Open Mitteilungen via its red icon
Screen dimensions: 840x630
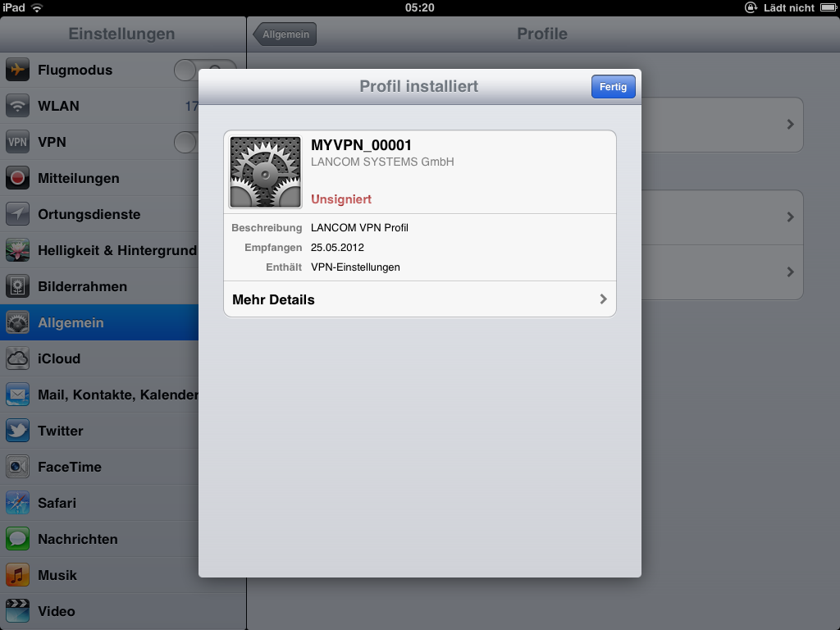click(x=18, y=178)
